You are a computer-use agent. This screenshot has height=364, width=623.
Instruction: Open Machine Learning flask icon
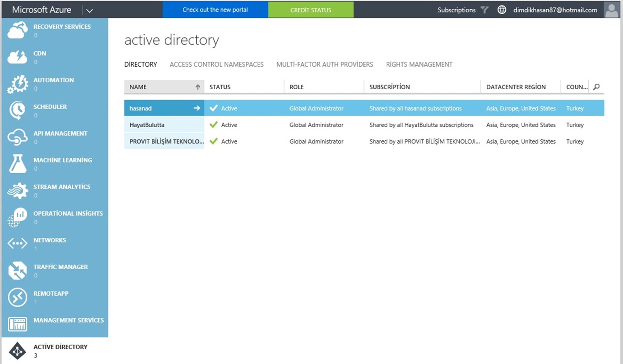click(17, 164)
